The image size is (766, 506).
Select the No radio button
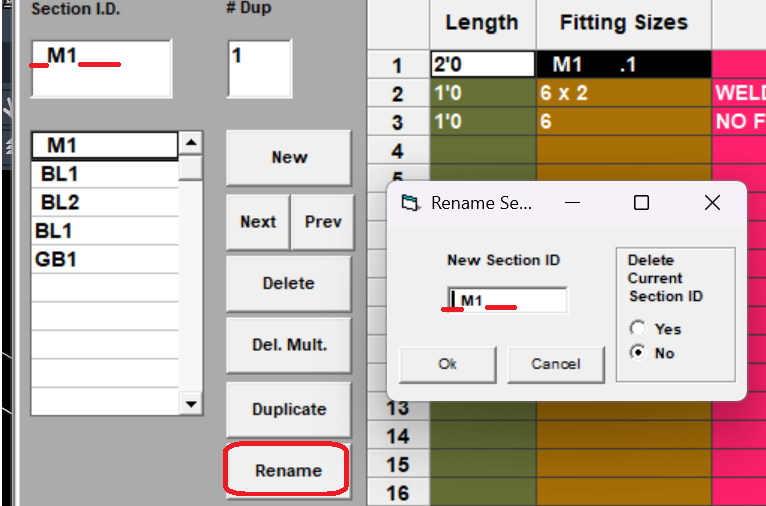pos(637,353)
